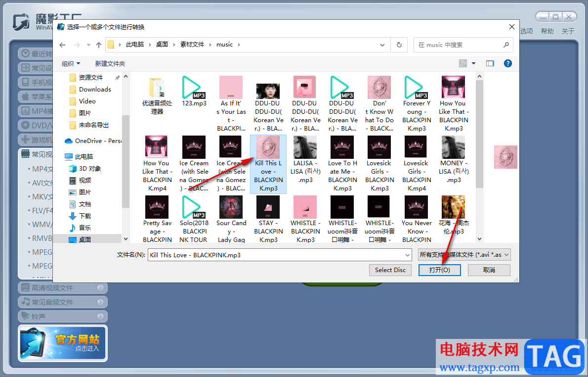588x377 pixels.
Task: Click the file name input field
Action: point(276,255)
